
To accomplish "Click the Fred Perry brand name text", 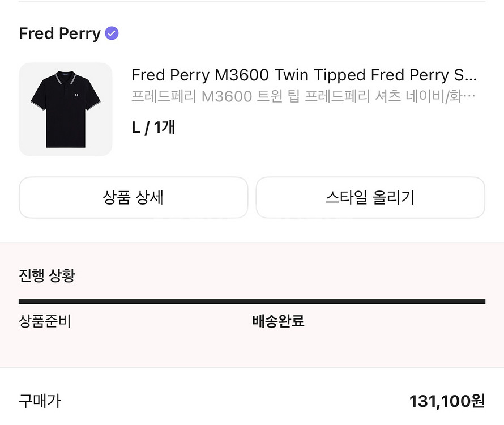I will click(59, 33).
